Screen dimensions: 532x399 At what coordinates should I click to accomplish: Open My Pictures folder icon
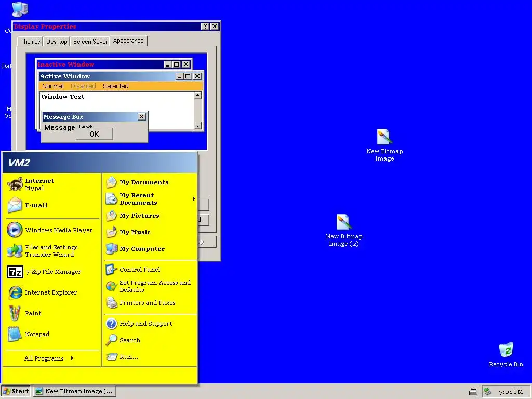coord(111,216)
